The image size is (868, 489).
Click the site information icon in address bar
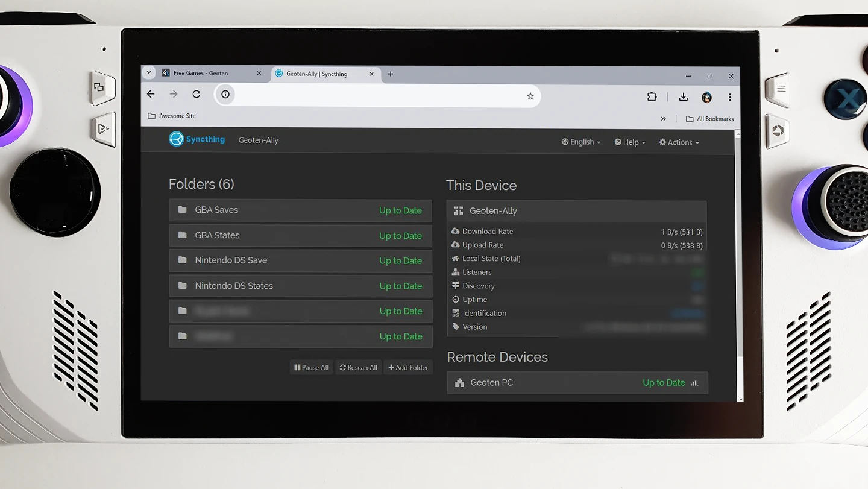pyautogui.click(x=225, y=95)
